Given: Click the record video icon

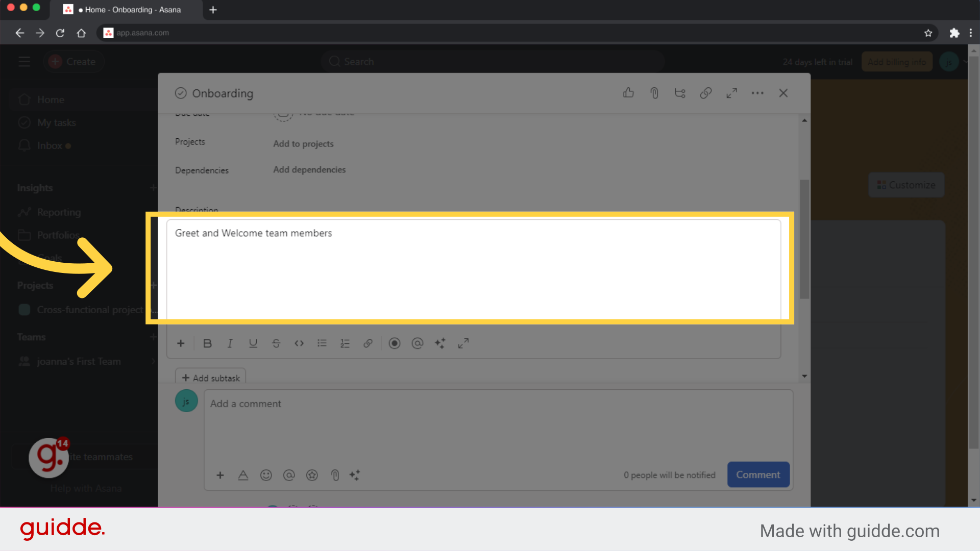Looking at the screenshot, I should [395, 343].
